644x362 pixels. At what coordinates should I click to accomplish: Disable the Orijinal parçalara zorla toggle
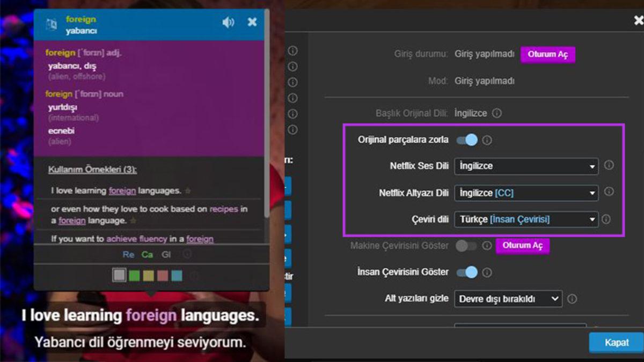468,139
